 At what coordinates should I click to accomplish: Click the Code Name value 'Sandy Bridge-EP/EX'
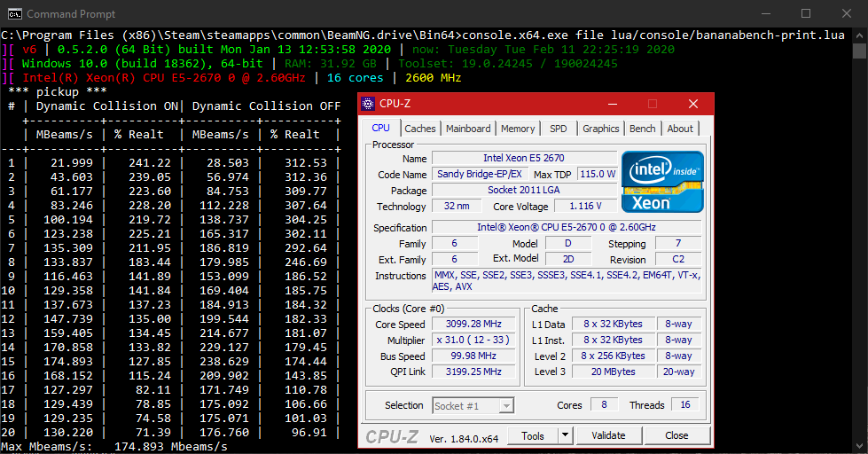click(480, 174)
